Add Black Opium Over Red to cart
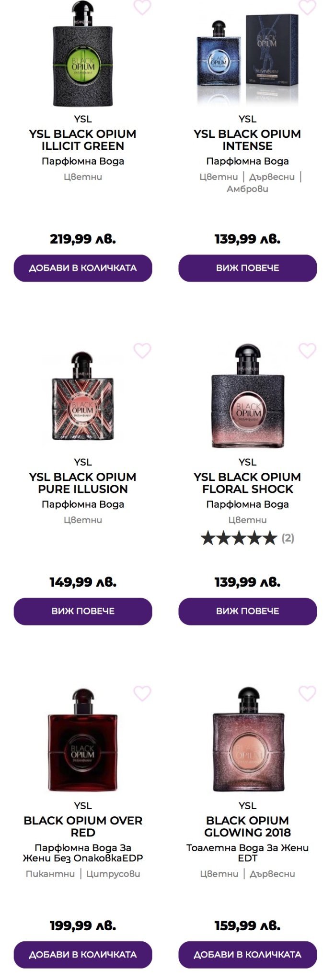This screenshot has width=334, height=980. [x=83, y=955]
